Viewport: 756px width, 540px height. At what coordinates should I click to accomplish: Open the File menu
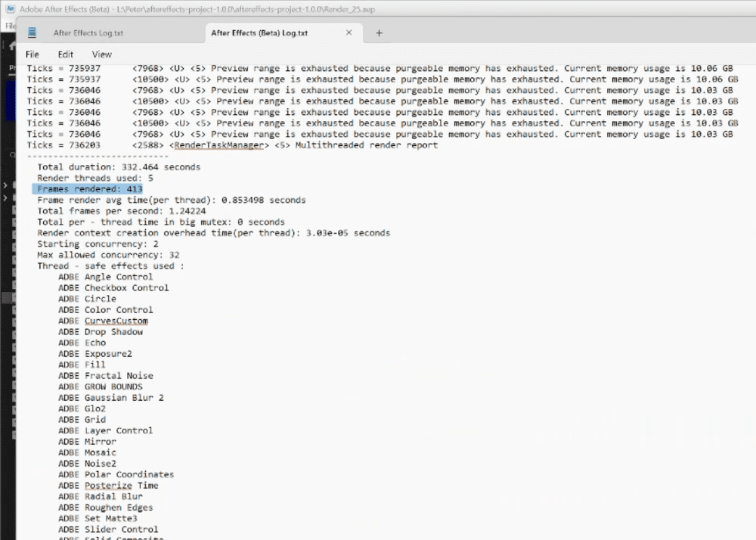point(32,54)
